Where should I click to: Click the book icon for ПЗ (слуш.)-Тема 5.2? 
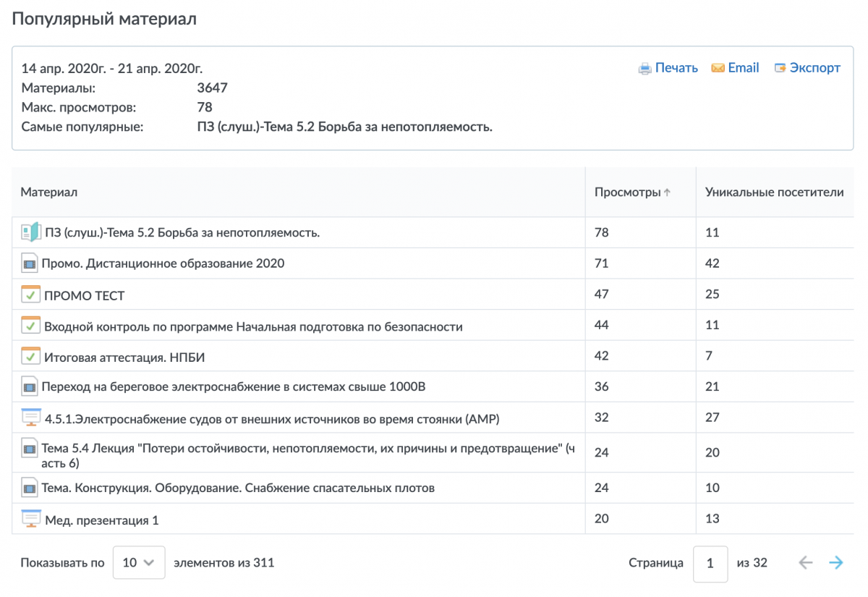[29, 232]
